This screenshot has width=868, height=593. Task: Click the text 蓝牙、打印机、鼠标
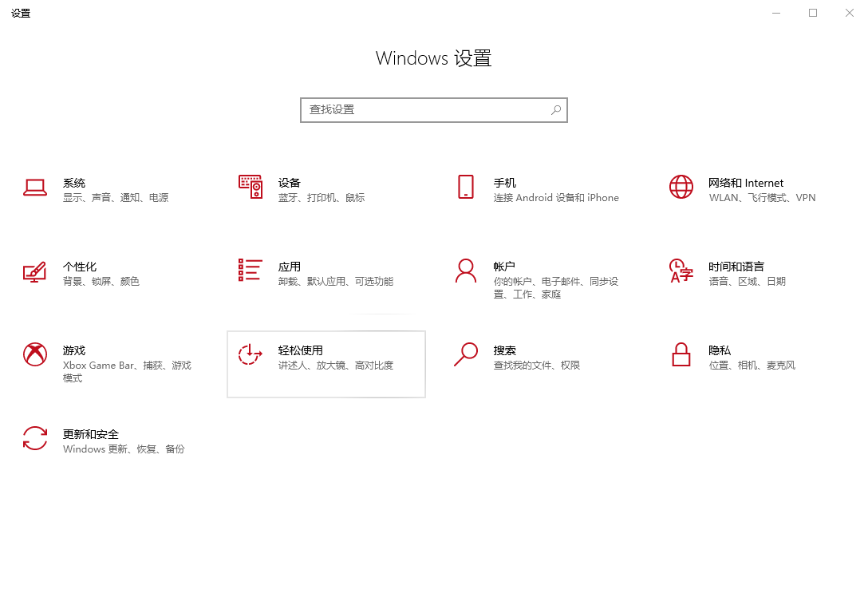click(x=322, y=198)
